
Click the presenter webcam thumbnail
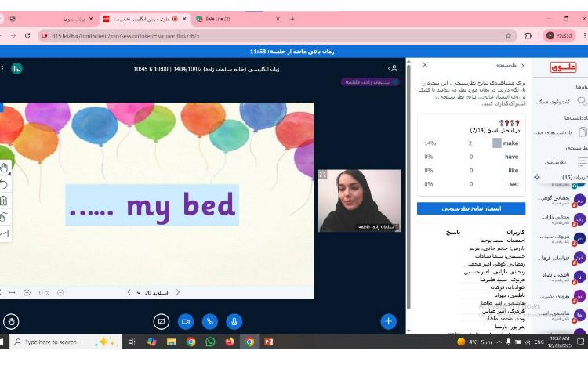click(359, 201)
